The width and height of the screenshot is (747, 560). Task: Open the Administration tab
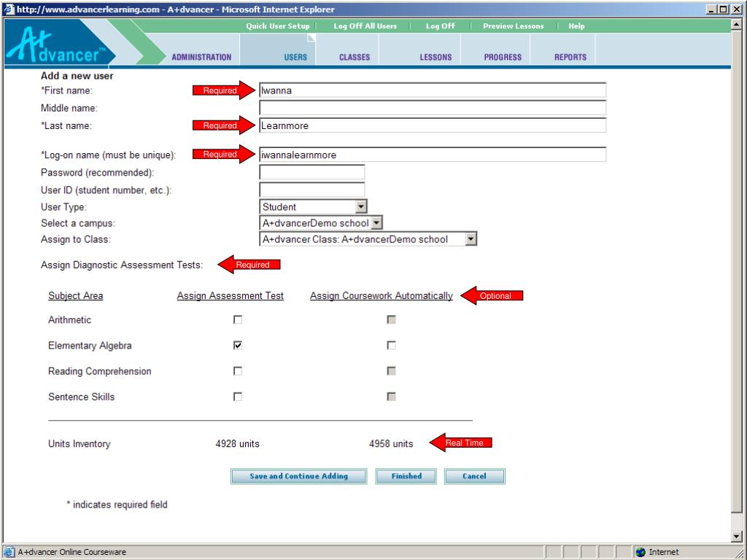pos(201,57)
